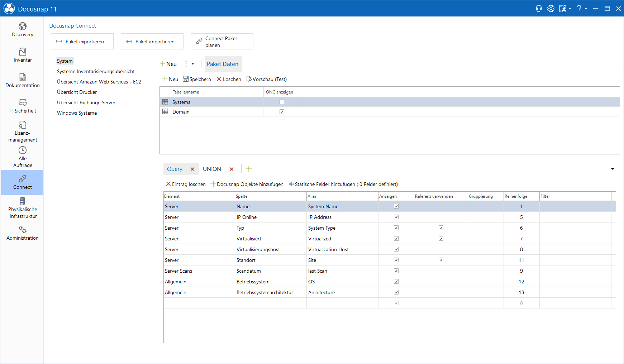
Task: Toggle Anzeigen for IP Address row
Action: click(x=396, y=217)
